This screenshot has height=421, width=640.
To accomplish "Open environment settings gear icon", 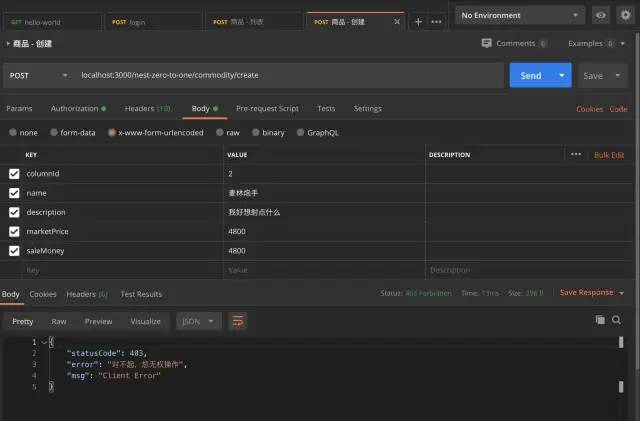I will 625,15.
